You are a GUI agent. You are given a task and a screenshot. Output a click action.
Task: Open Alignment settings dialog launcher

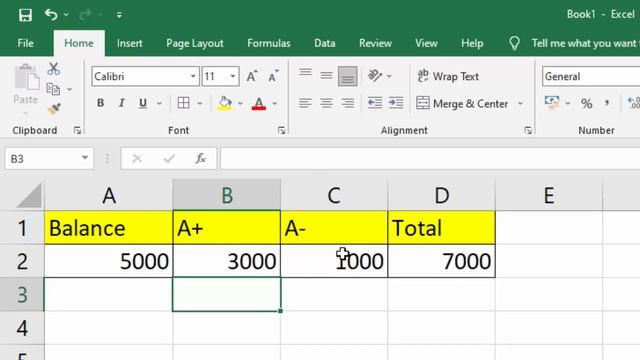528,130
